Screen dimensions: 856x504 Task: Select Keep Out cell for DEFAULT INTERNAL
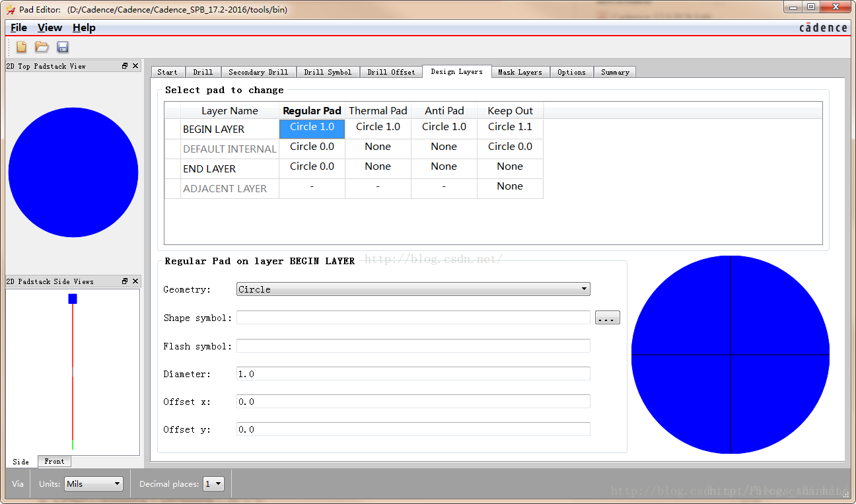(x=510, y=147)
